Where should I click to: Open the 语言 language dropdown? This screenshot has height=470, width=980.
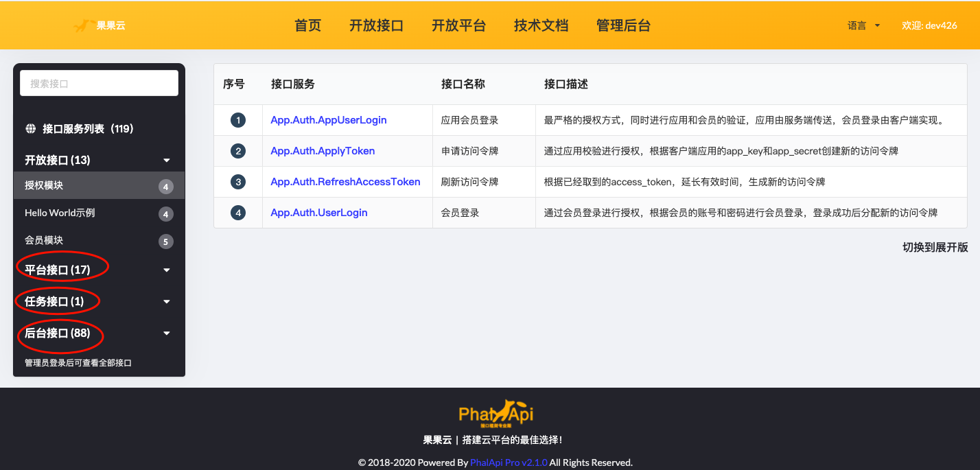[863, 25]
